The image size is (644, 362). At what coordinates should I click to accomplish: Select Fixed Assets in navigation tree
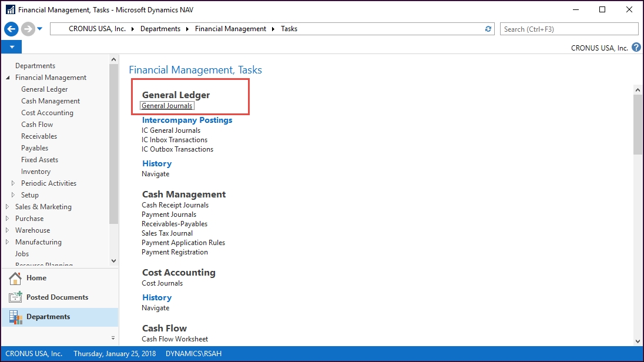pyautogui.click(x=39, y=160)
